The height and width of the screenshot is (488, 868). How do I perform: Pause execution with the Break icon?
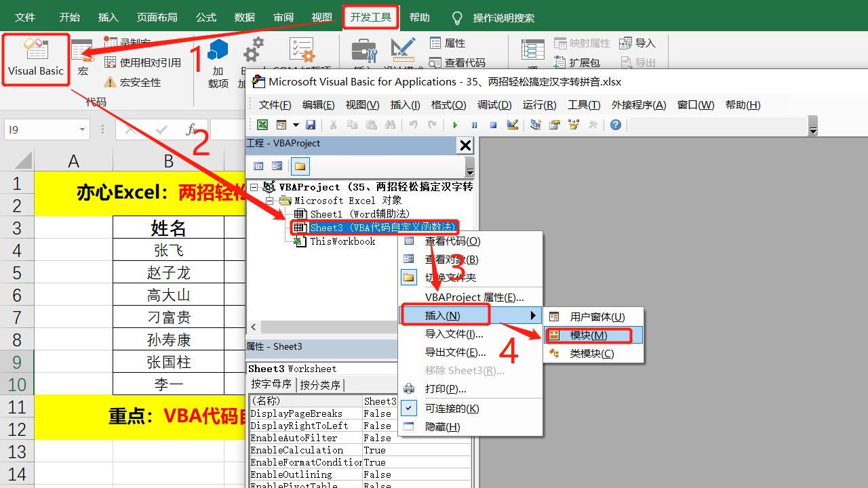[x=473, y=125]
